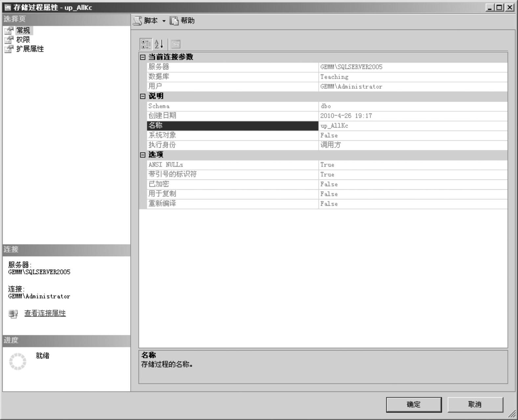Click the up_AllKc name value
Image resolution: width=518 pixels, height=420 pixels.
334,126
